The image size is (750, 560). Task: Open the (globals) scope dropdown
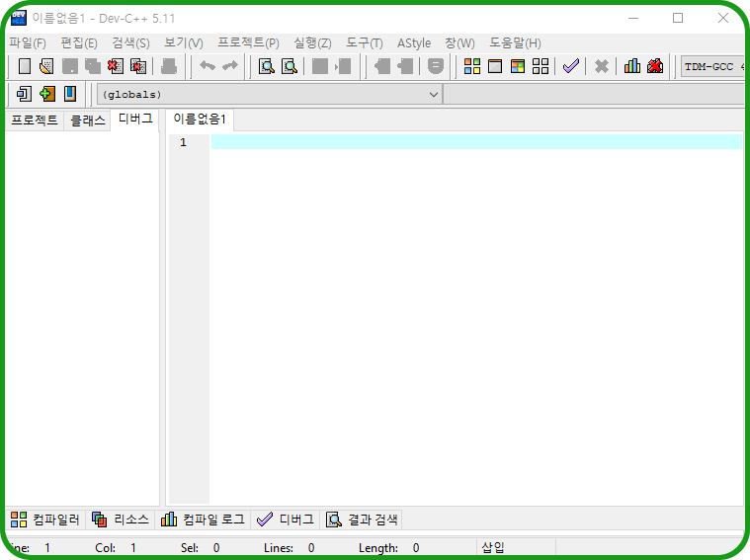click(270, 94)
